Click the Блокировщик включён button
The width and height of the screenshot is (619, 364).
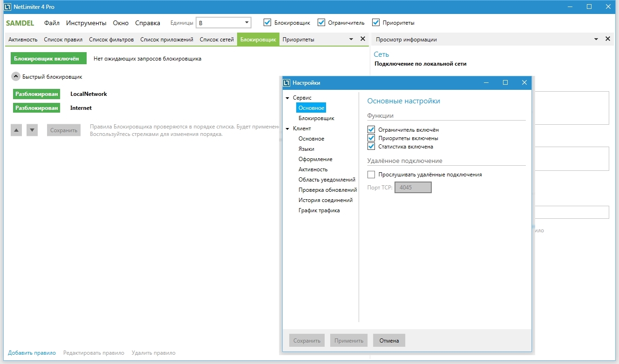pyautogui.click(x=48, y=59)
